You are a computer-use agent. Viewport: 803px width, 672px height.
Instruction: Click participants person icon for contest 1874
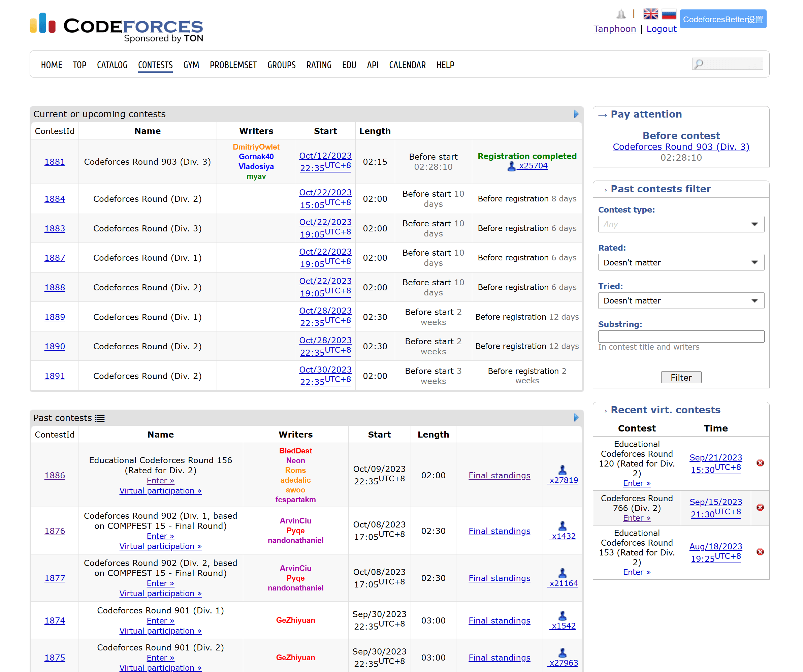[562, 615]
